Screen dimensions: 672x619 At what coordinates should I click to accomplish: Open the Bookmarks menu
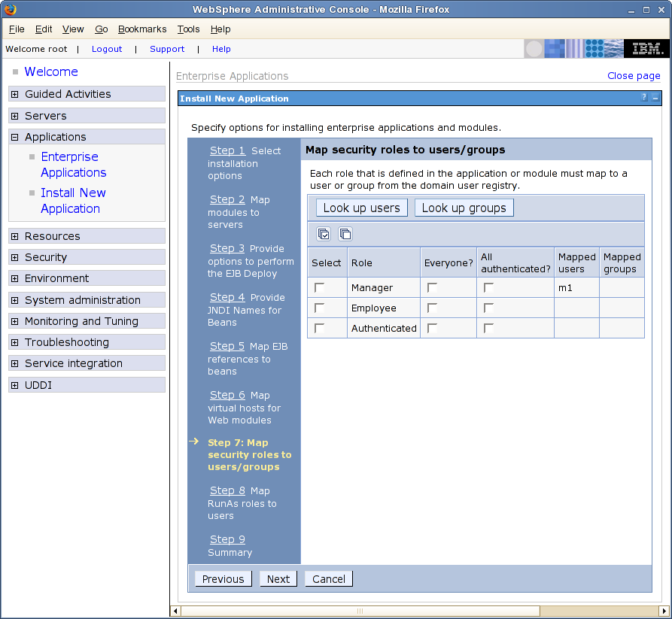click(142, 29)
